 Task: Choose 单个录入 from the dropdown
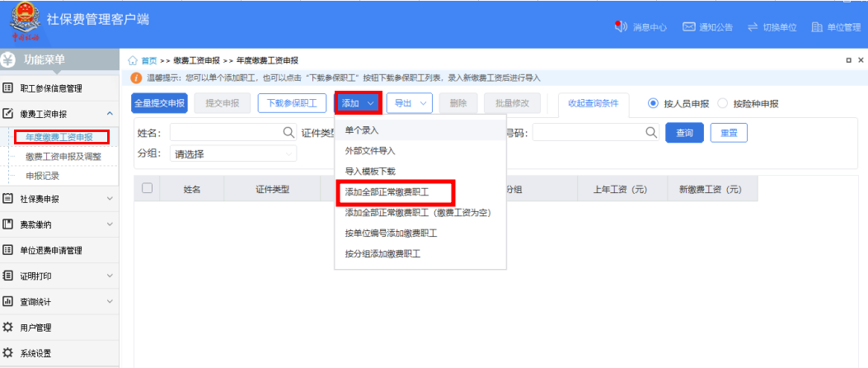420,130
